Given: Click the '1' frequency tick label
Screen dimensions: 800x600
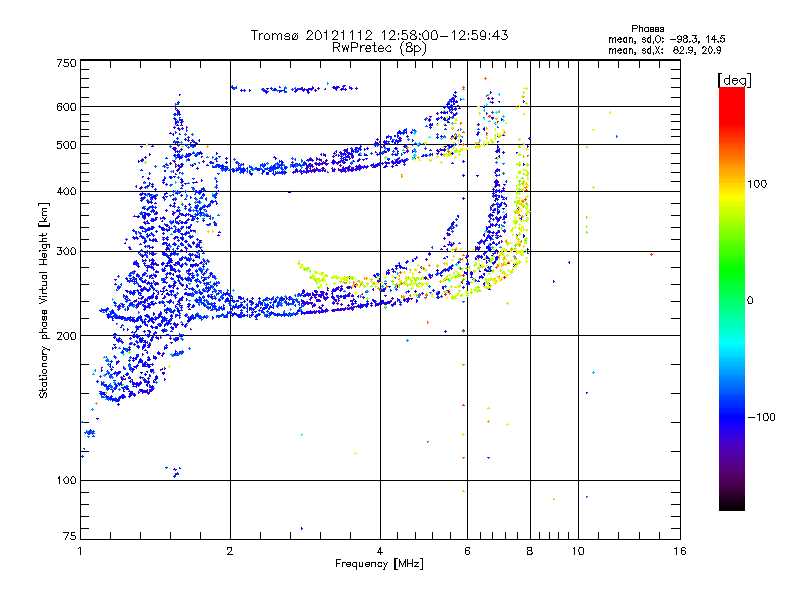Looking at the screenshot, I should pyautogui.click(x=80, y=551).
